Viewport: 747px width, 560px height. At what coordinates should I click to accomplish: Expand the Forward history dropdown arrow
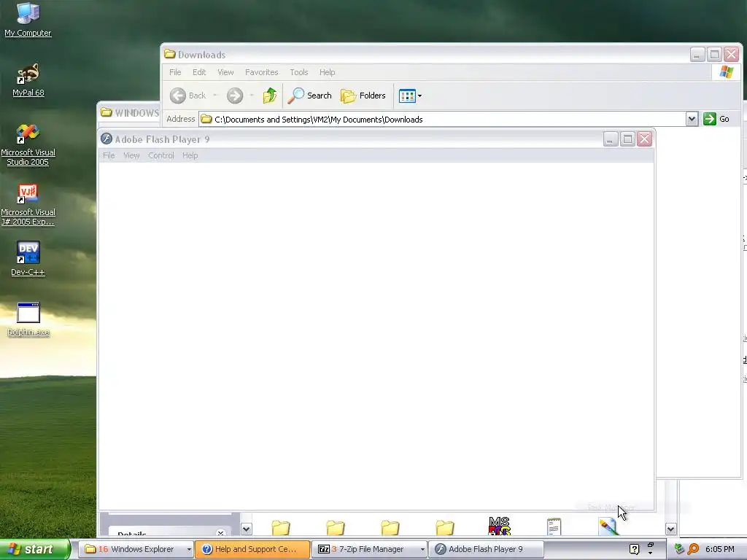(252, 96)
